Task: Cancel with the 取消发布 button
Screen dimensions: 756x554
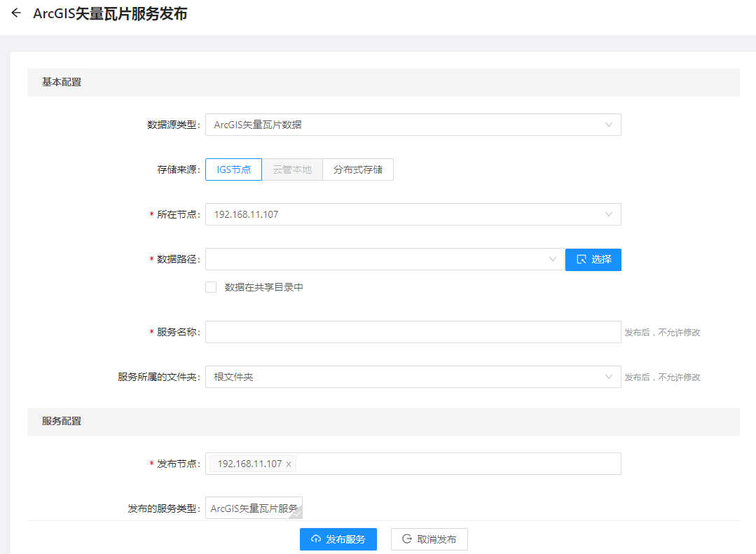Action: [429, 539]
